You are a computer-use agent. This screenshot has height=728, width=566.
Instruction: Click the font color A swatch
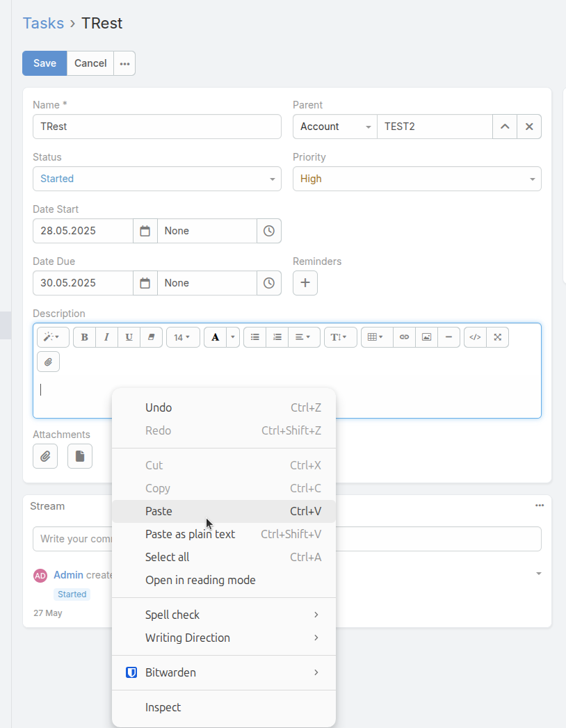pyautogui.click(x=215, y=337)
